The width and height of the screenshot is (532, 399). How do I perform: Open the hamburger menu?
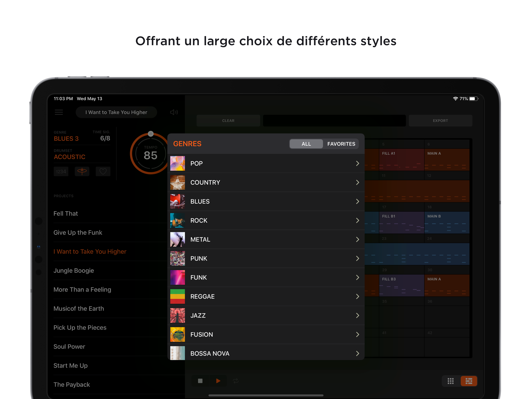[x=59, y=112]
